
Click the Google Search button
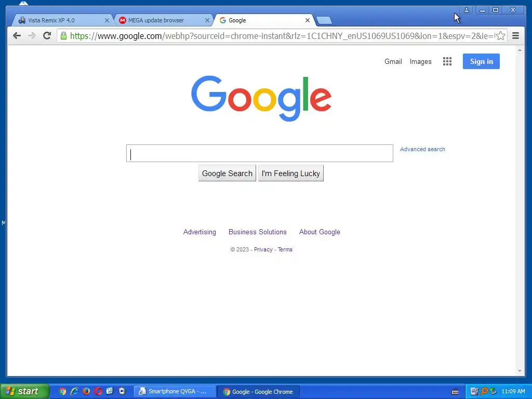(227, 174)
